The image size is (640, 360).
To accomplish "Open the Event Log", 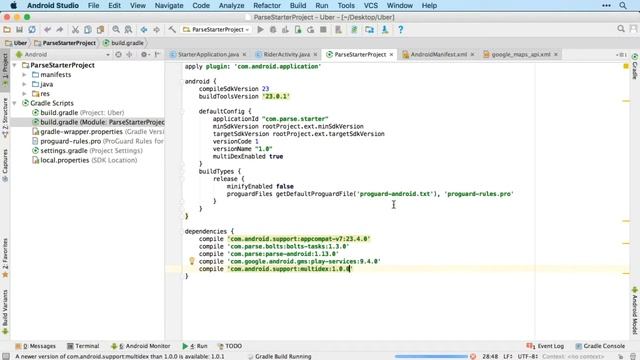I will (x=545, y=346).
